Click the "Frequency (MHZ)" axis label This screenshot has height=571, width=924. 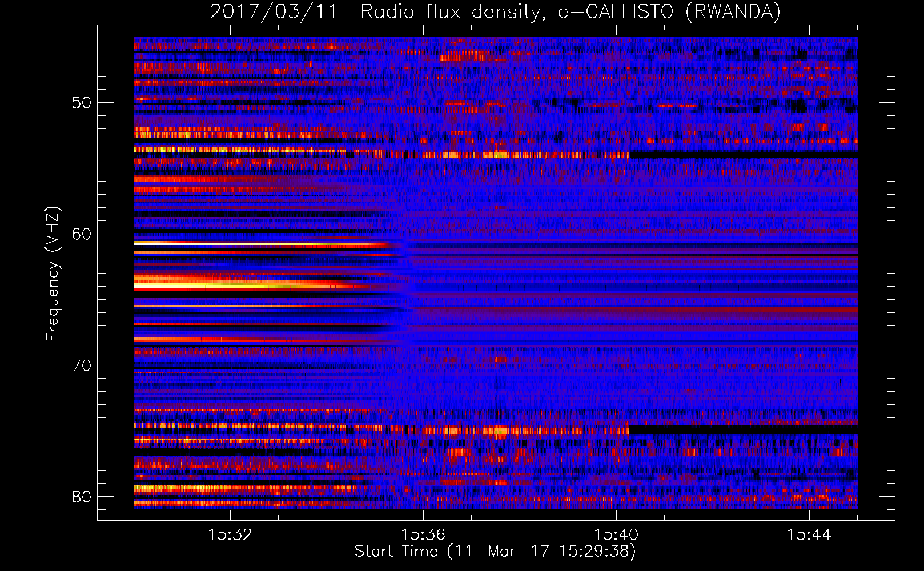click(x=53, y=274)
